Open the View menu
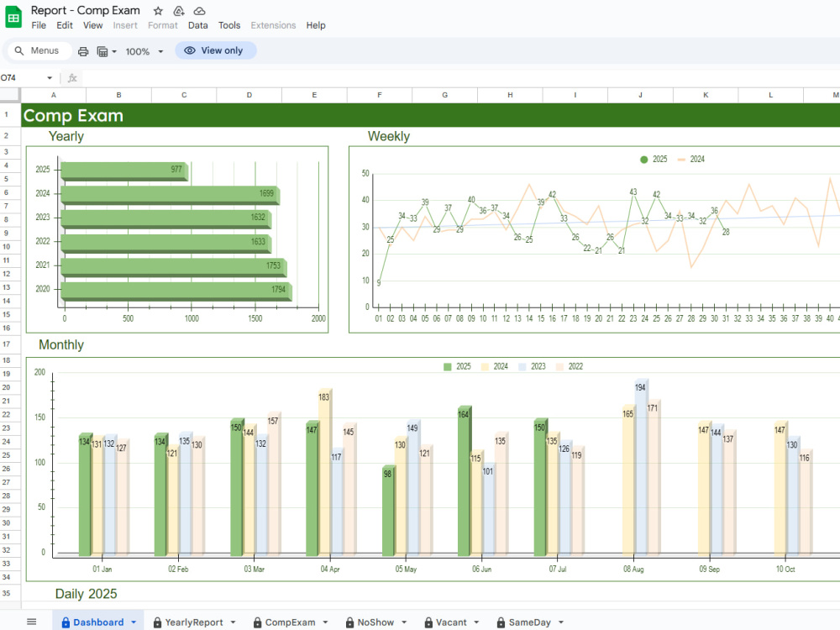The image size is (840, 630). click(92, 25)
